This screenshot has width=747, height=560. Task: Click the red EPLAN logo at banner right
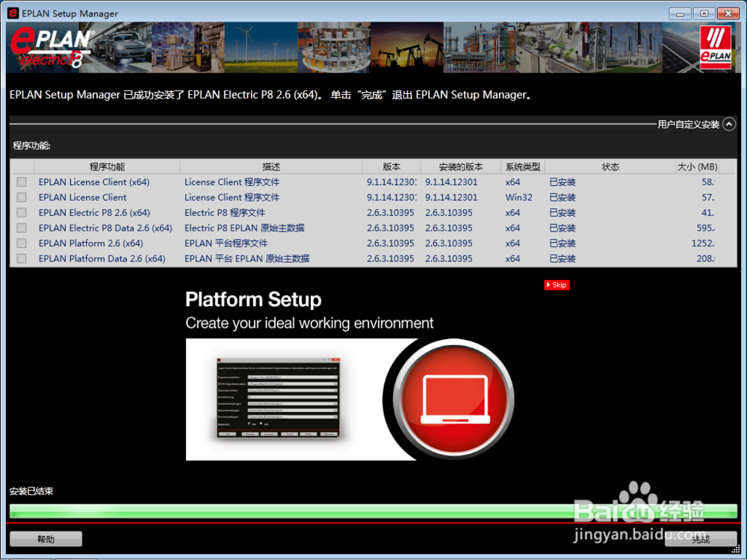pyautogui.click(x=715, y=47)
